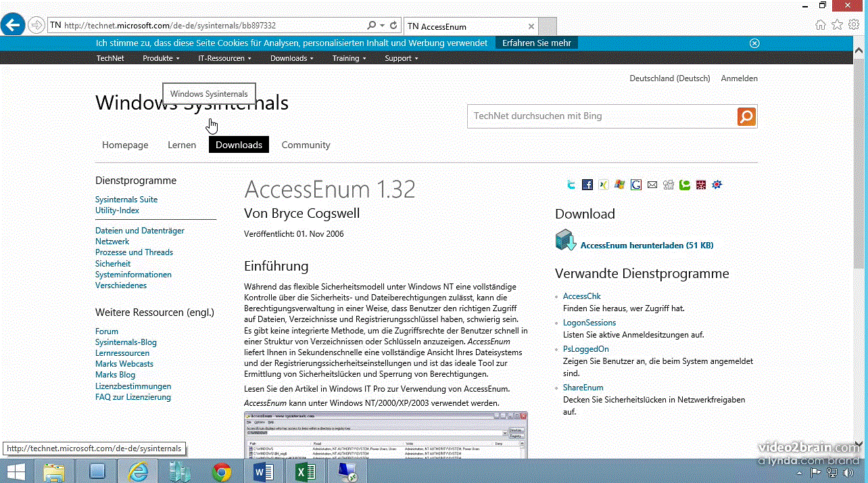
Task: Click the AccessEnum download box icon
Action: click(x=565, y=240)
